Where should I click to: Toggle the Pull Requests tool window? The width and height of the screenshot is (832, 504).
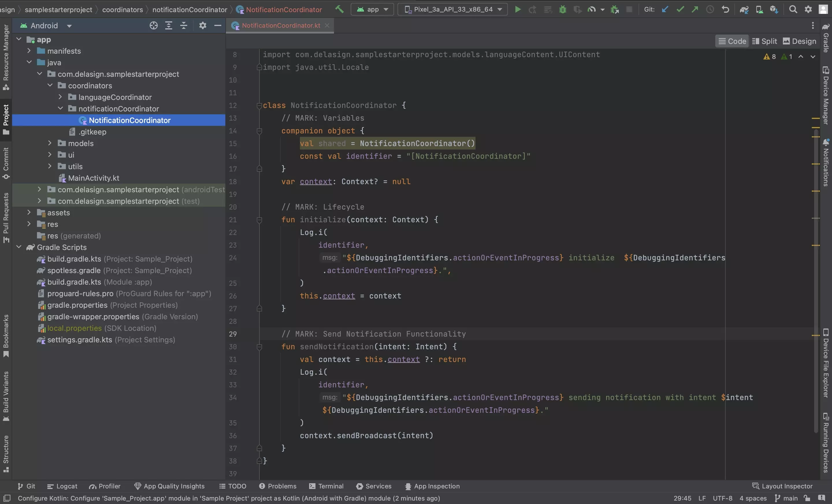(x=6, y=218)
